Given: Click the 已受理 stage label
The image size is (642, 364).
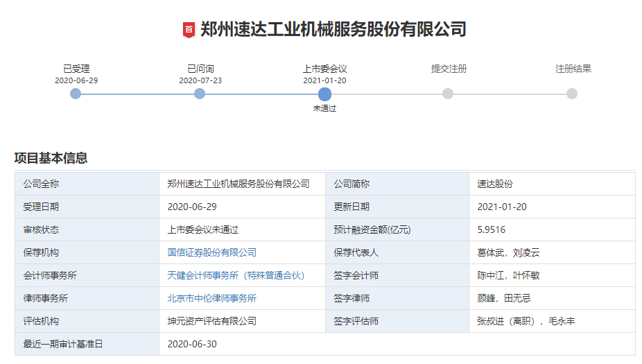Looking at the screenshot, I should pos(76,69).
